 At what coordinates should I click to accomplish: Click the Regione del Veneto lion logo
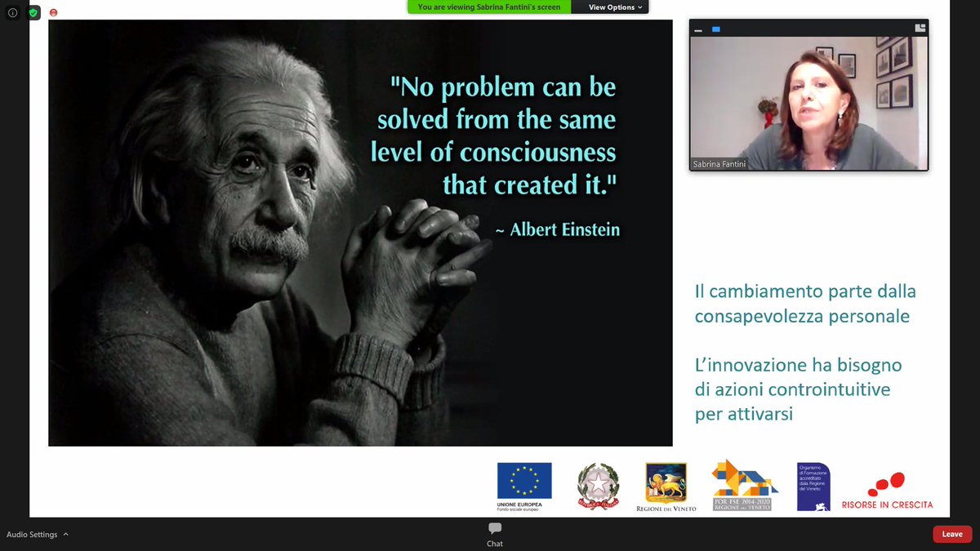click(x=666, y=487)
